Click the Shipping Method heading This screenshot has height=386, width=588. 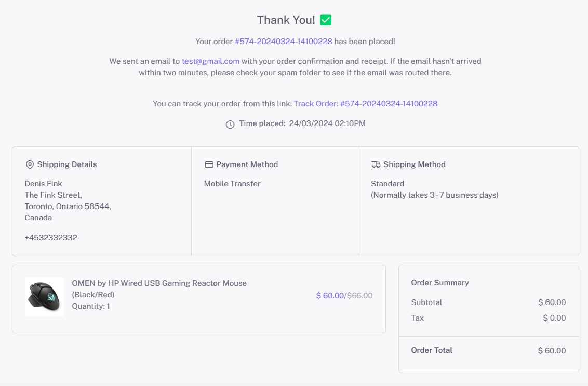(x=414, y=164)
